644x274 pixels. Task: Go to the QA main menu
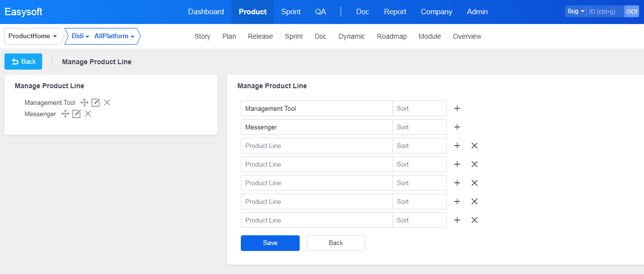pyautogui.click(x=320, y=12)
